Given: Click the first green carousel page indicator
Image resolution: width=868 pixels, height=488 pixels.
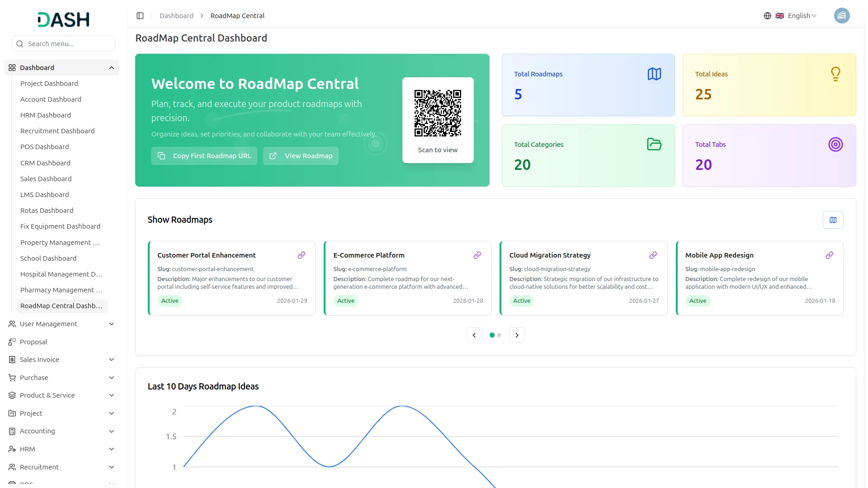Looking at the screenshot, I should (x=492, y=335).
